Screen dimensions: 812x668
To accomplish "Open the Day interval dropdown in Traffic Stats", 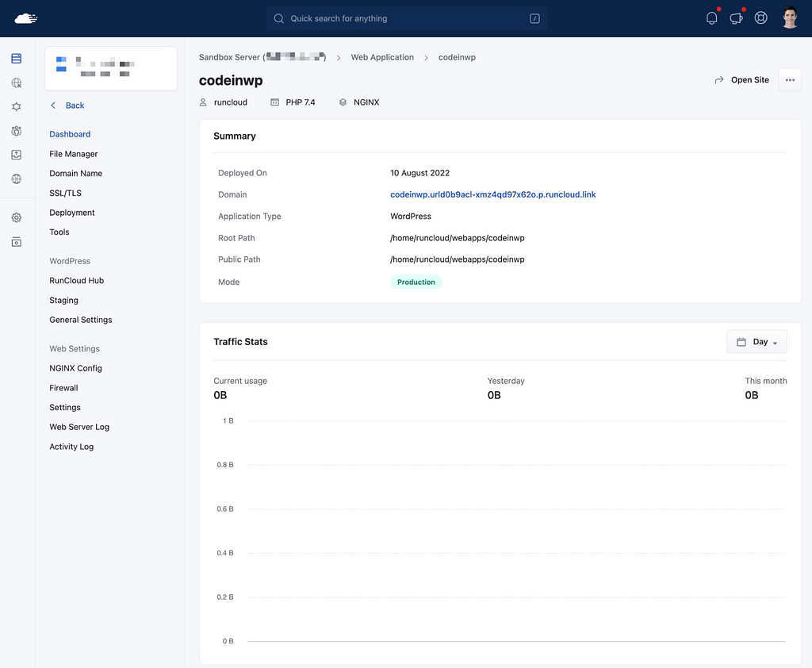I will pyautogui.click(x=756, y=341).
